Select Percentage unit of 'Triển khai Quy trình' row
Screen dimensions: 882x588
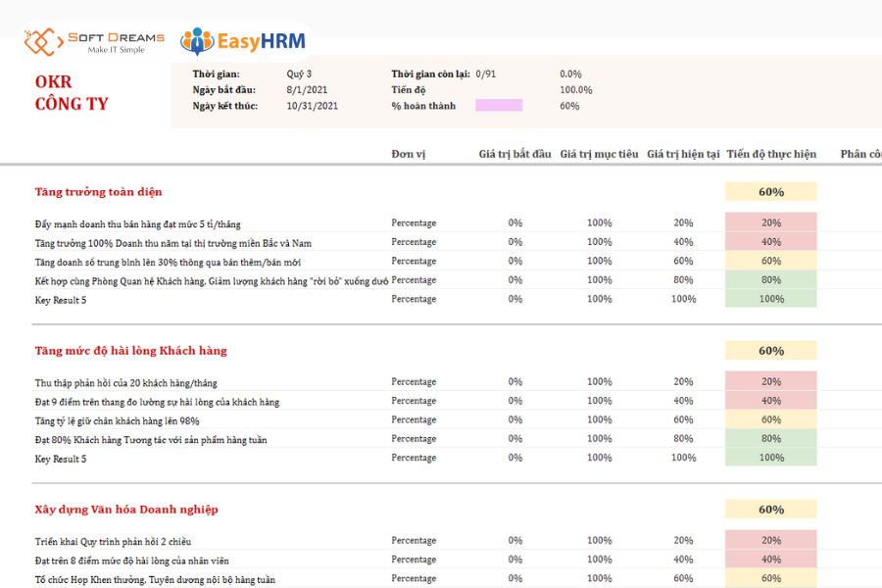(x=414, y=540)
